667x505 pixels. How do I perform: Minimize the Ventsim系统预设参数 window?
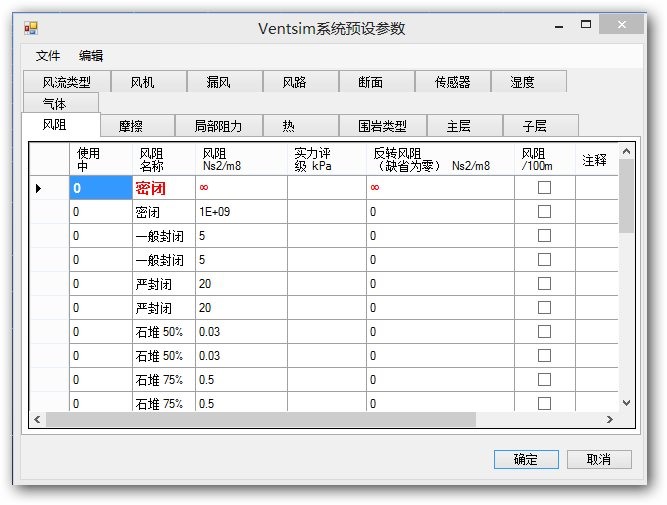tap(559, 26)
